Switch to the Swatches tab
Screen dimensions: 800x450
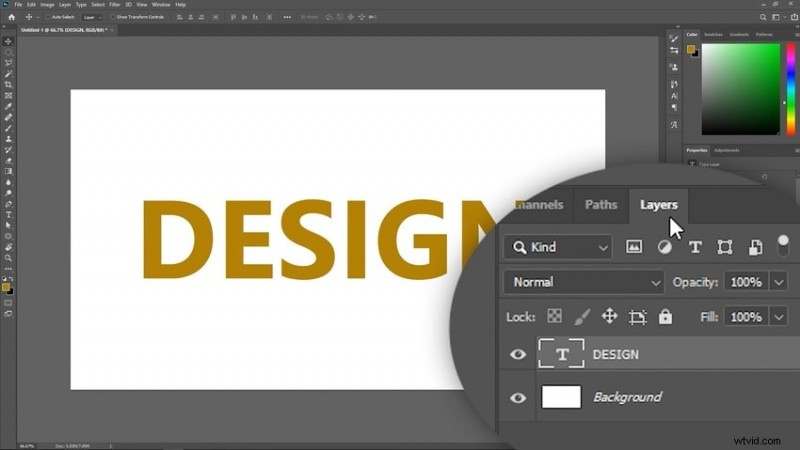click(x=713, y=35)
